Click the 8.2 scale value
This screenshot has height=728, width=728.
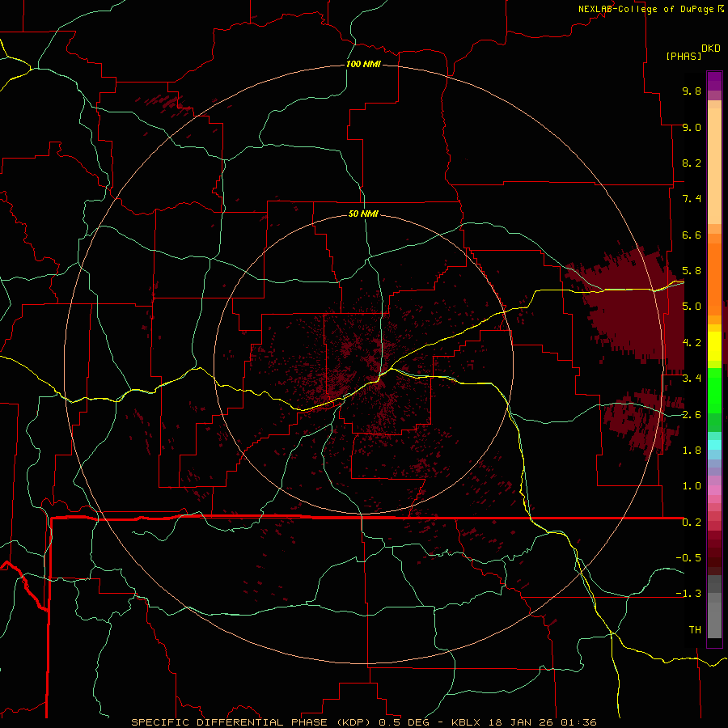(x=692, y=163)
